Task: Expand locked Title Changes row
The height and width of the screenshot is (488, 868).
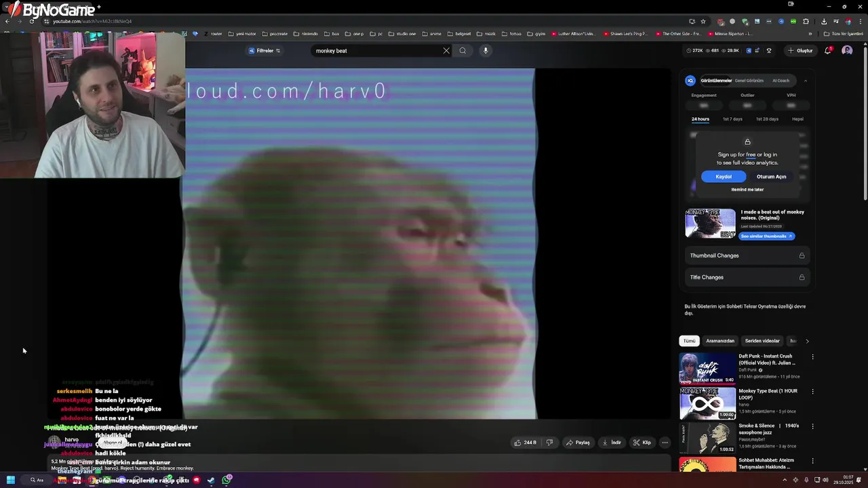Action: 747,277
